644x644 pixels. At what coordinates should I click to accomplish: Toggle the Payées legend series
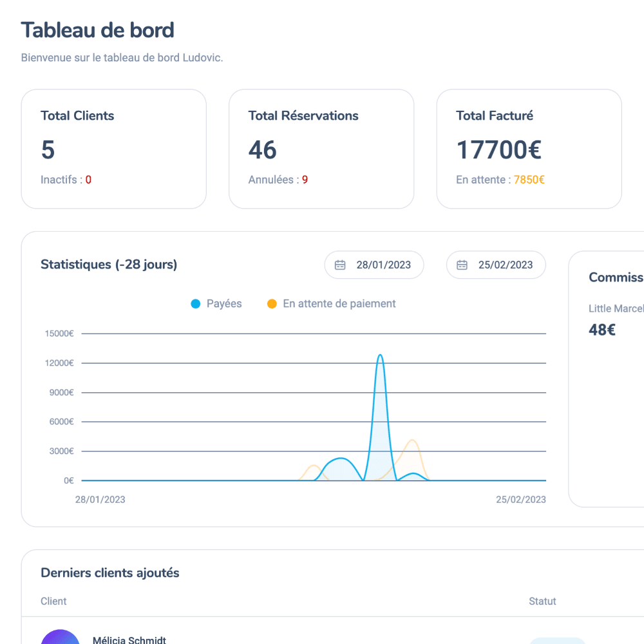click(216, 303)
